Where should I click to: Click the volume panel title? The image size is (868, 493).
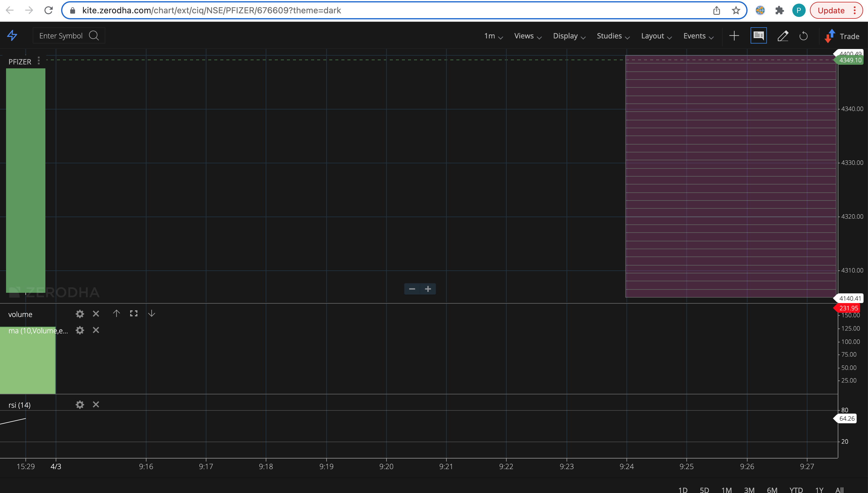click(x=20, y=314)
